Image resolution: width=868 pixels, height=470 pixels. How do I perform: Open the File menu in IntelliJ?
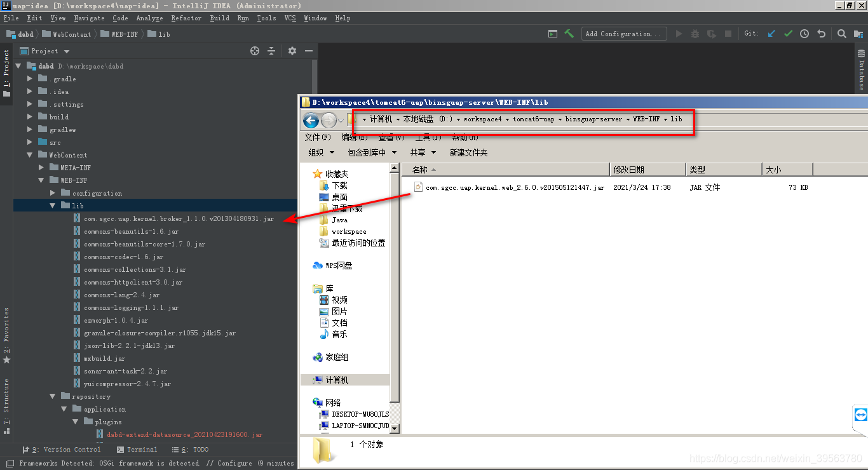coord(11,18)
